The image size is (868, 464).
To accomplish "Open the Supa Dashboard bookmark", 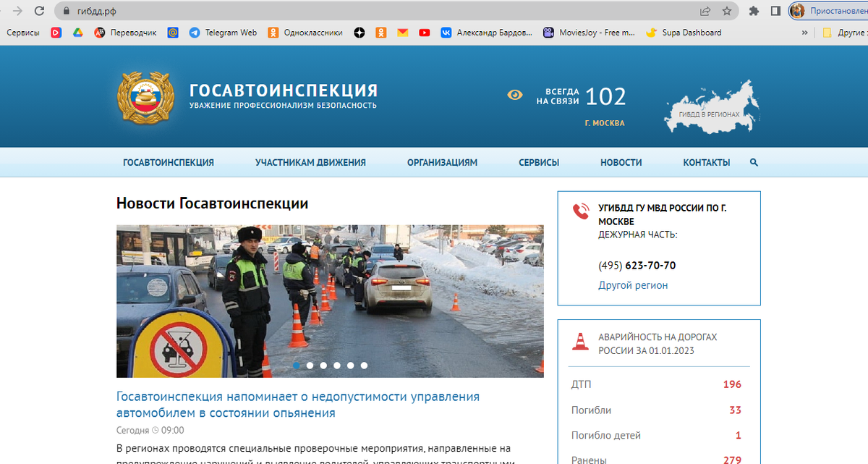I will coord(683,33).
